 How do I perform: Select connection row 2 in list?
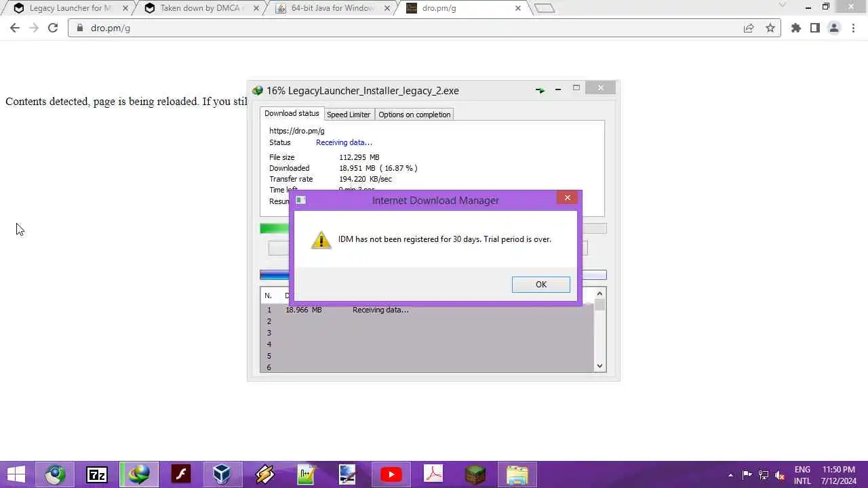click(x=427, y=321)
